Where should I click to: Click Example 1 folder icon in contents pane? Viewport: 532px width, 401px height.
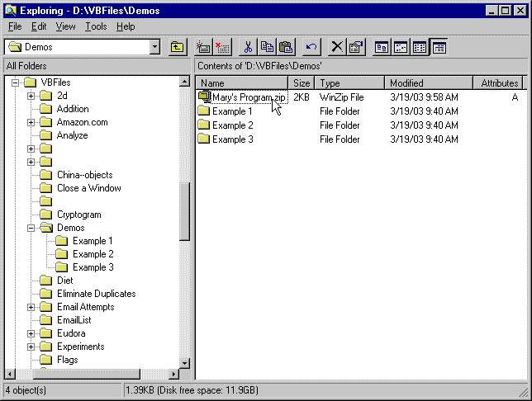pos(204,111)
